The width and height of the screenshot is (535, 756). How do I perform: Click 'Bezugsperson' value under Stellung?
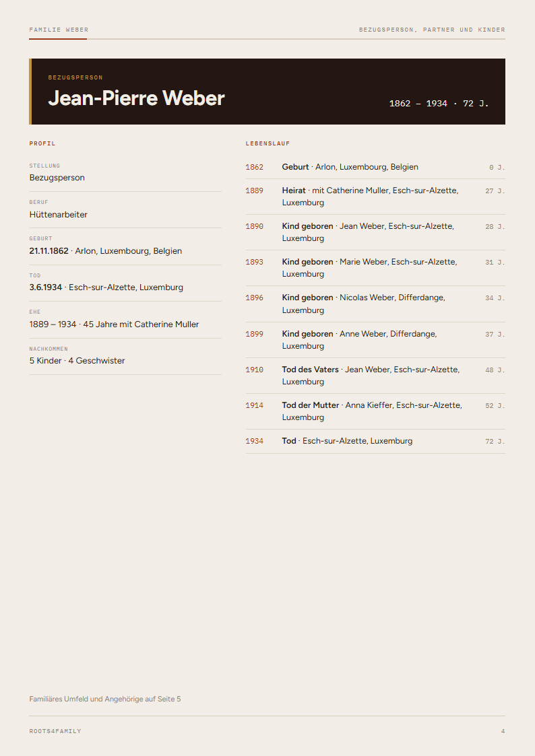(57, 178)
